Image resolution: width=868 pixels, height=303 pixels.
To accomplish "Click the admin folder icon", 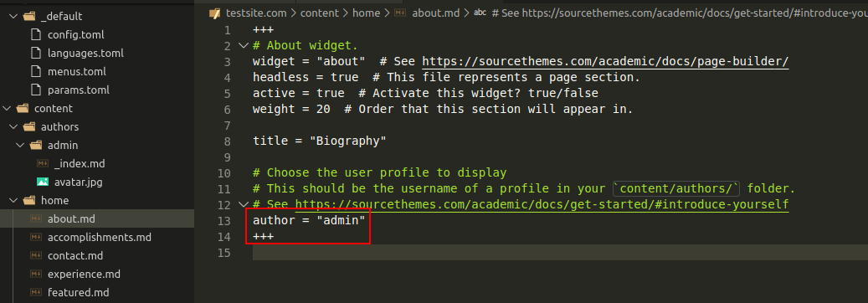I will (36, 145).
